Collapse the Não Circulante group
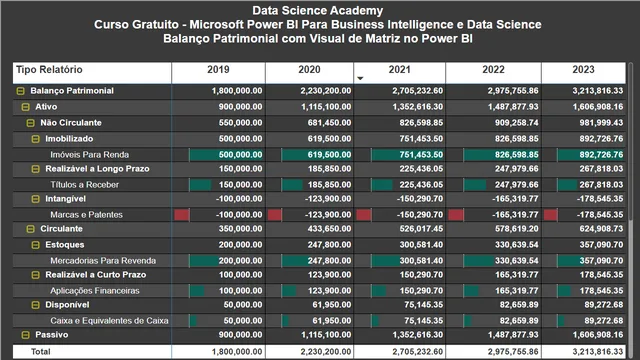640x360 pixels. pyautogui.click(x=31, y=123)
